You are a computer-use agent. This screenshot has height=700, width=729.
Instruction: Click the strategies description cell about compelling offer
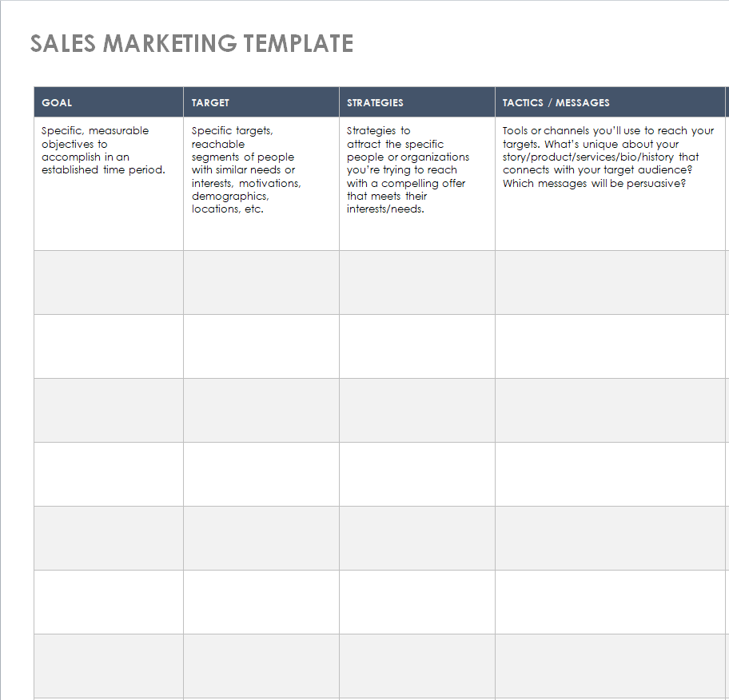click(x=417, y=184)
